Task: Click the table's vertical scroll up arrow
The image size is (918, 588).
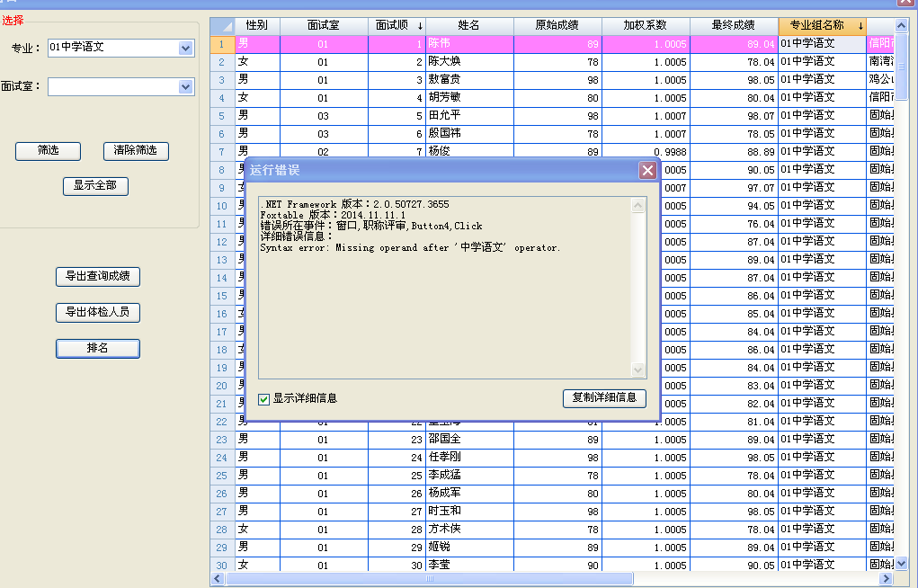Action: pos(902,25)
